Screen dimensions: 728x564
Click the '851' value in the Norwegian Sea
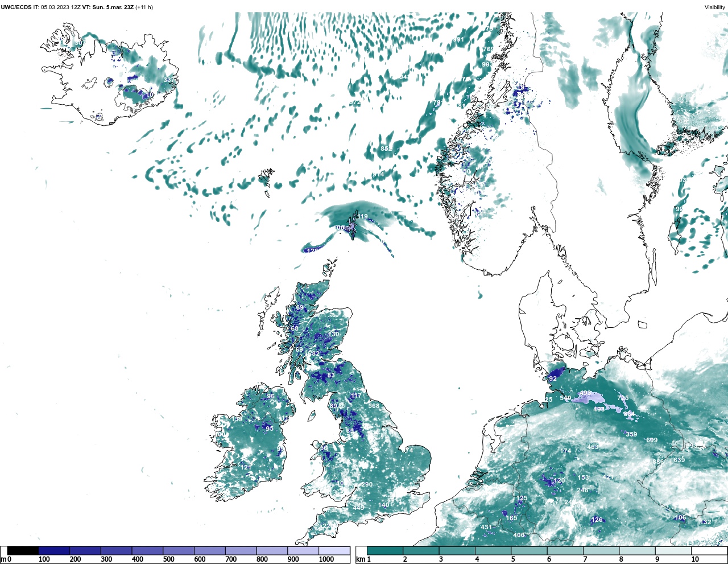[386, 149]
